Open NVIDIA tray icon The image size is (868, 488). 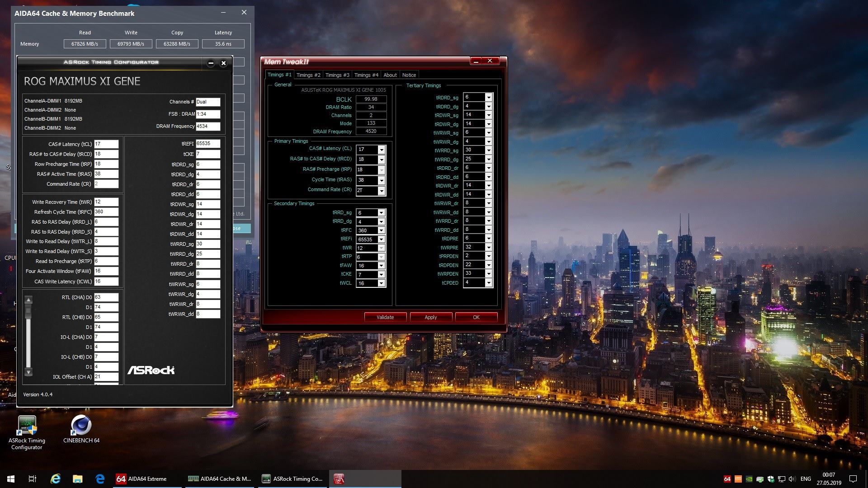(x=749, y=479)
